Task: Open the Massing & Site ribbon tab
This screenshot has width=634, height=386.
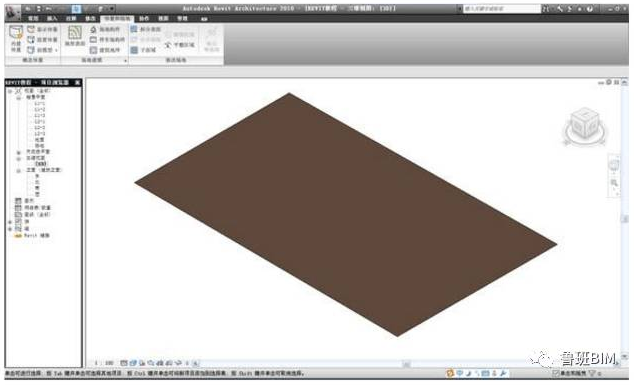Action: 117,18
